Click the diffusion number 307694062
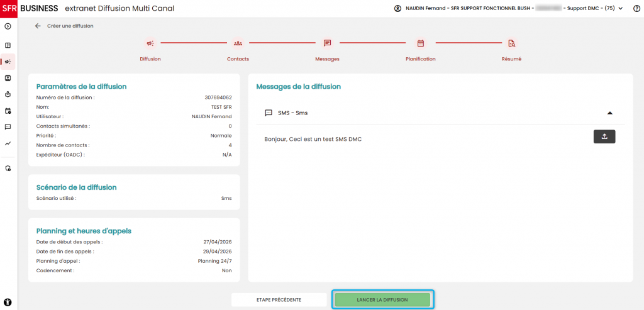Viewport: 644px width, 310px height. pyautogui.click(x=218, y=97)
